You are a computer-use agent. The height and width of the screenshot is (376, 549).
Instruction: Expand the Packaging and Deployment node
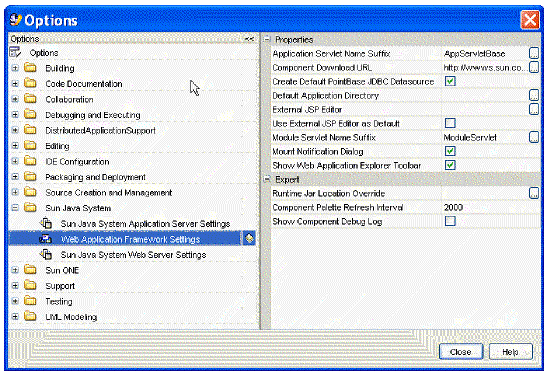click(x=15, y=177)
